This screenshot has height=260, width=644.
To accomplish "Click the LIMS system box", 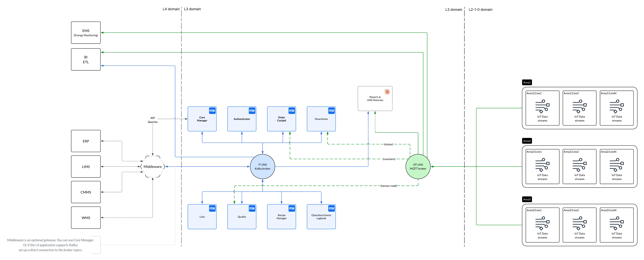I will pos(86,167).
